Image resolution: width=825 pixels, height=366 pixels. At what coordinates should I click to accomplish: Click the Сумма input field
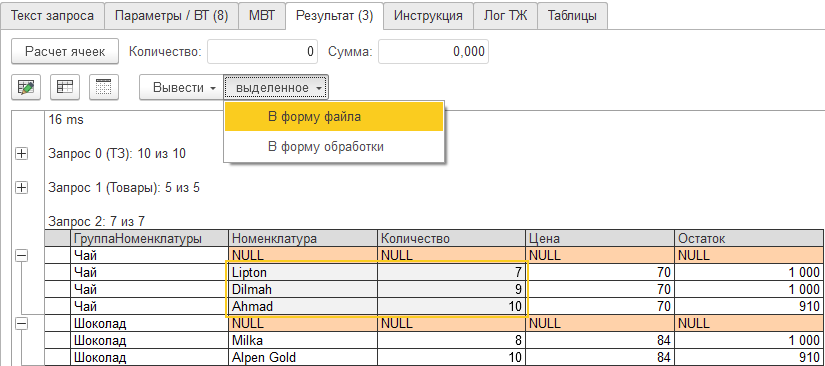[433, 52]
